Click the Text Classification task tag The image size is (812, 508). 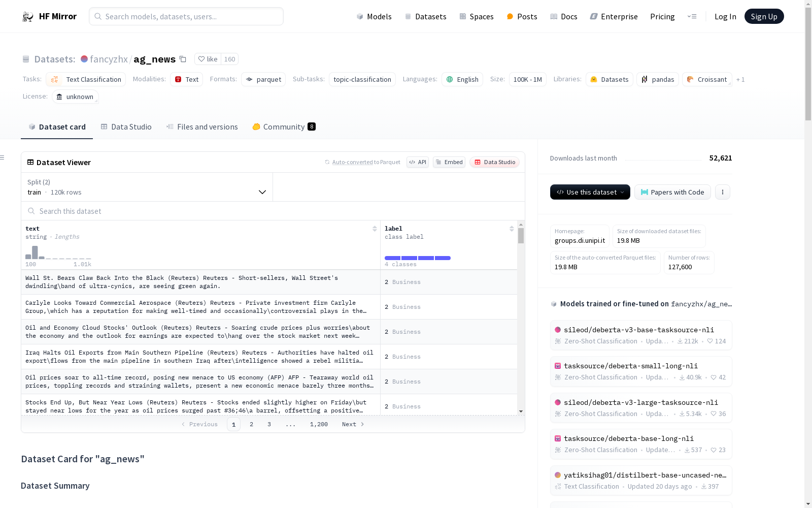point(86,79)
